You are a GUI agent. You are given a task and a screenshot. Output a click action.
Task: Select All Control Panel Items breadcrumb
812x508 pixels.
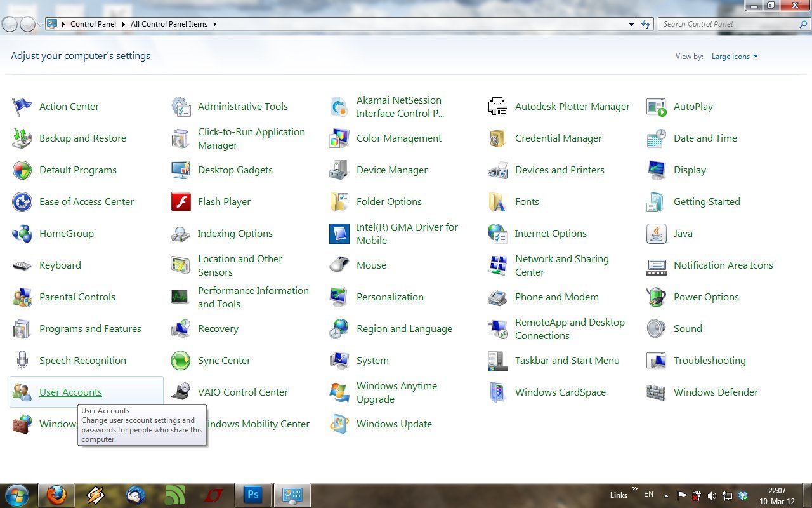[169, 23]
